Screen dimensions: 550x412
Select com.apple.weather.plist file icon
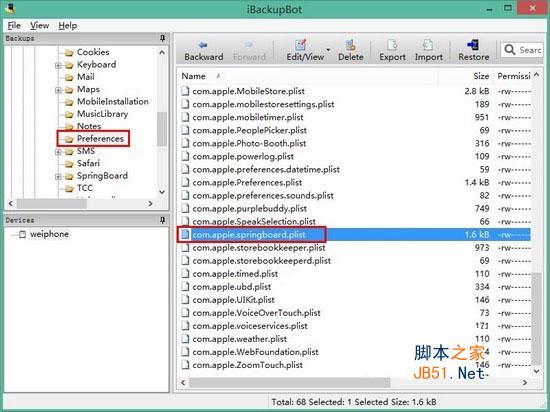[x=185, y=339]
